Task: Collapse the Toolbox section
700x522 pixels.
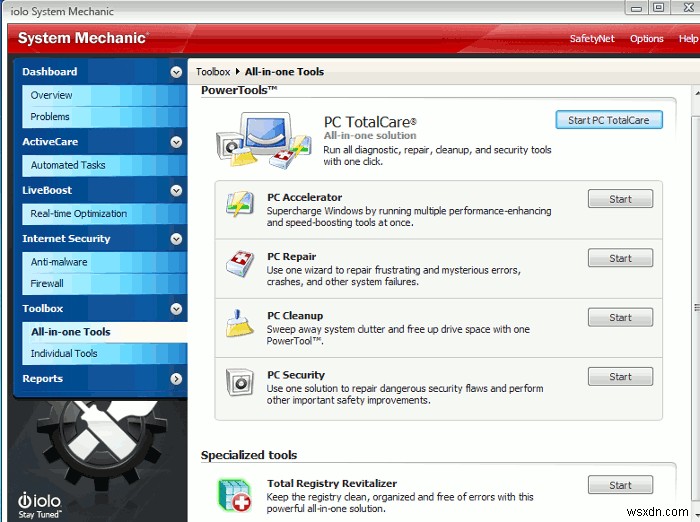Action: coord(176,309)
